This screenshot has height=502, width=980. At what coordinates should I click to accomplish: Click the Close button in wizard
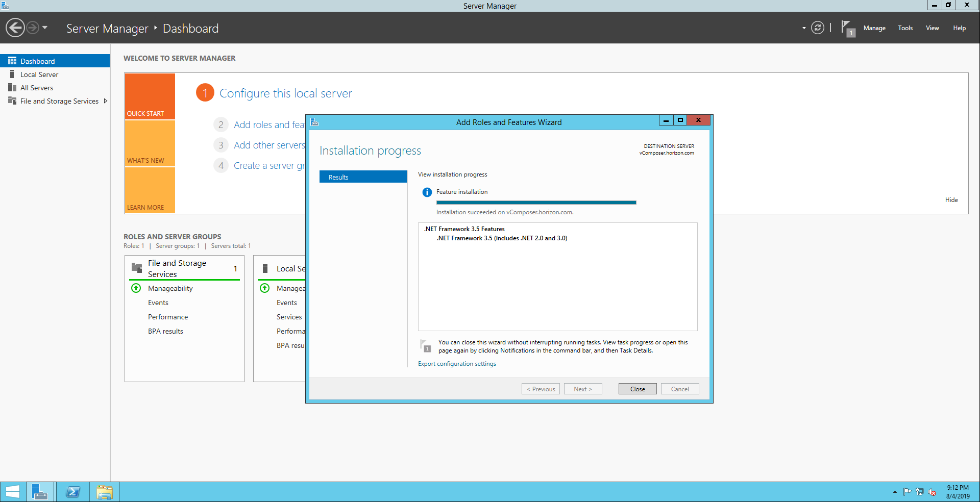click(x=637, y=389)
